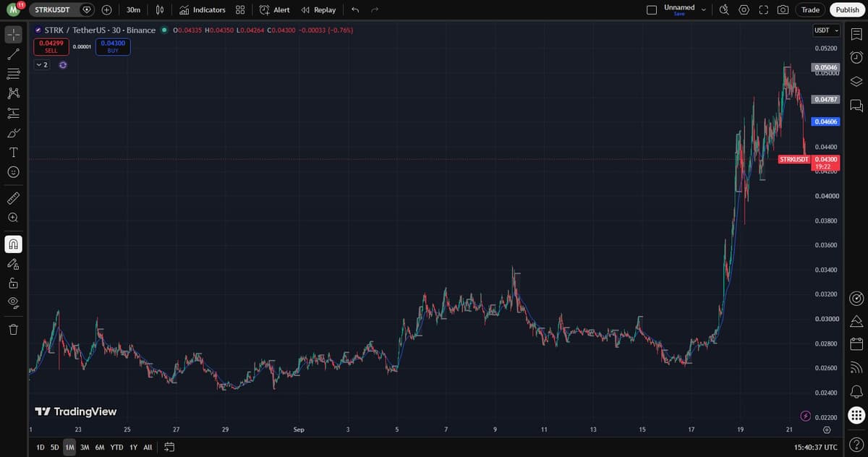868x457 pixels.
Task: Open the Trade panel button
Action: click(811, 10)
